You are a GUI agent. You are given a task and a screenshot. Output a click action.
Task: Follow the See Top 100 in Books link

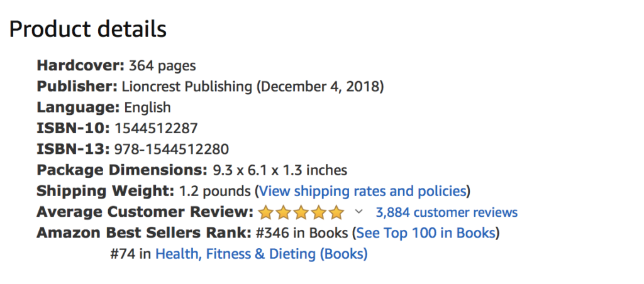tap(426, 233)
